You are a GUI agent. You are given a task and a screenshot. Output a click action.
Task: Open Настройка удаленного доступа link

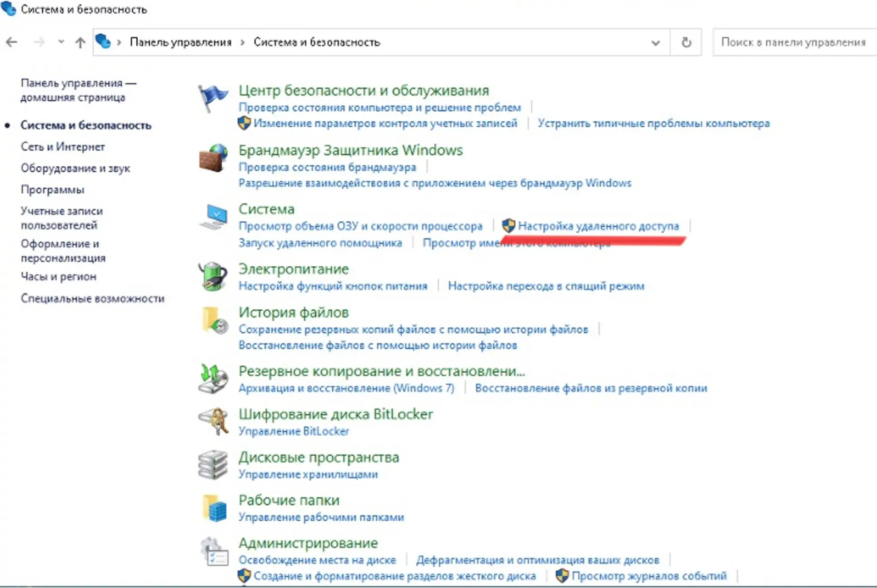(x=598, y=226)
